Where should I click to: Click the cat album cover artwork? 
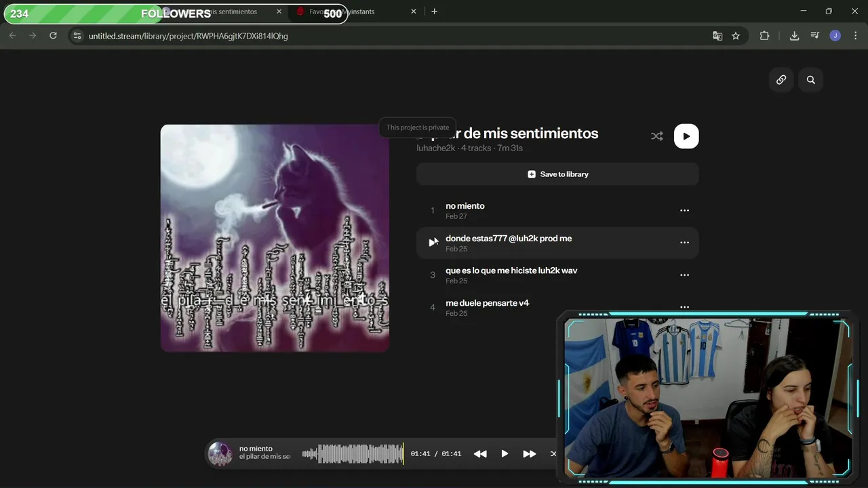(275, 238)
